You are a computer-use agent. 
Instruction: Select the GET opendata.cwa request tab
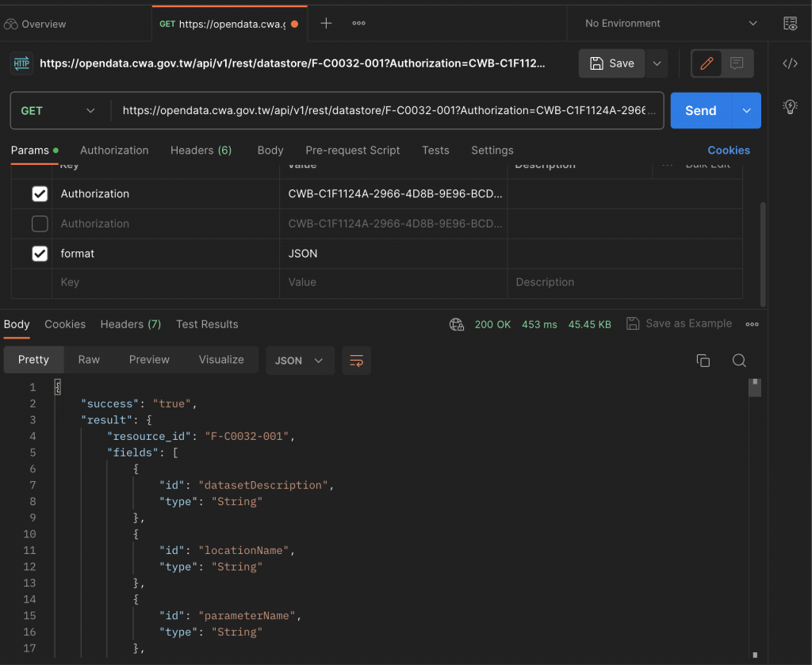[229, 24]
